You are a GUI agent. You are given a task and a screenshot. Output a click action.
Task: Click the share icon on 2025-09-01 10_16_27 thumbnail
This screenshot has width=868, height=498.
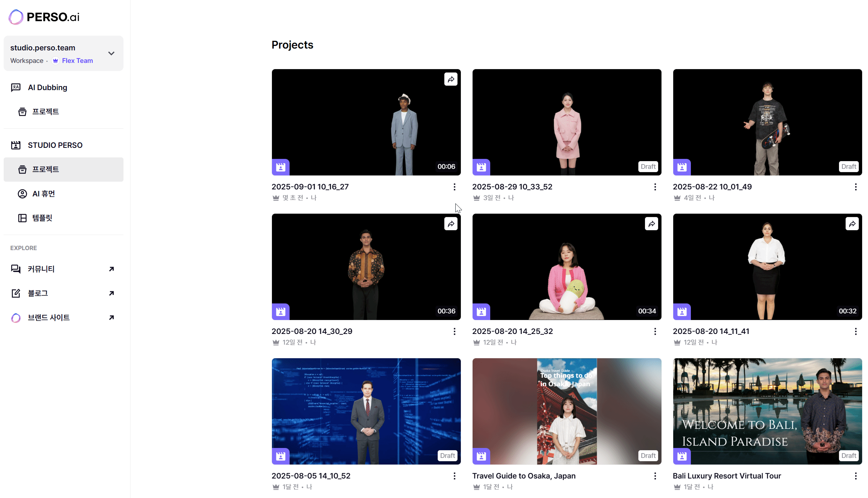click(451, 79)
